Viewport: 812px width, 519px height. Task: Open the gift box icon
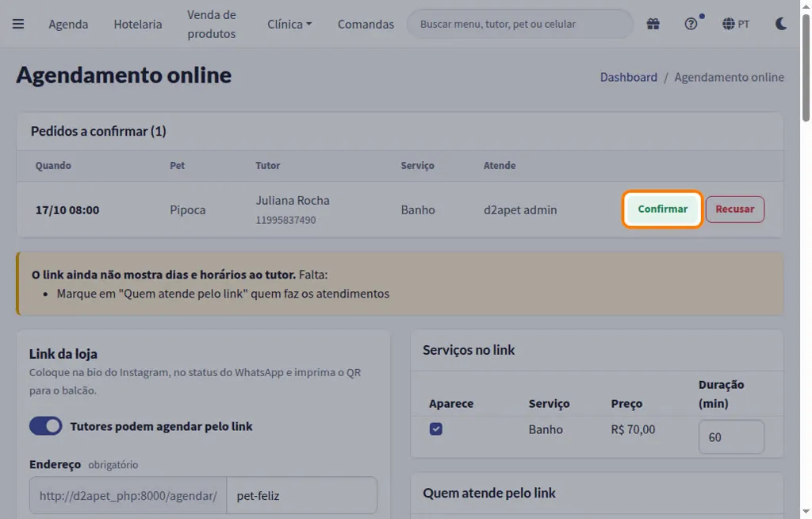coord(653,24)
